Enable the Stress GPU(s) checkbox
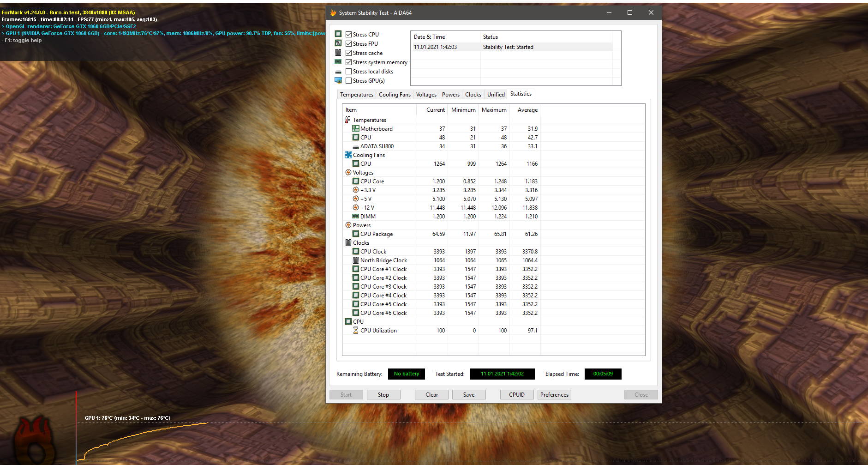 [x=349, y=80]
